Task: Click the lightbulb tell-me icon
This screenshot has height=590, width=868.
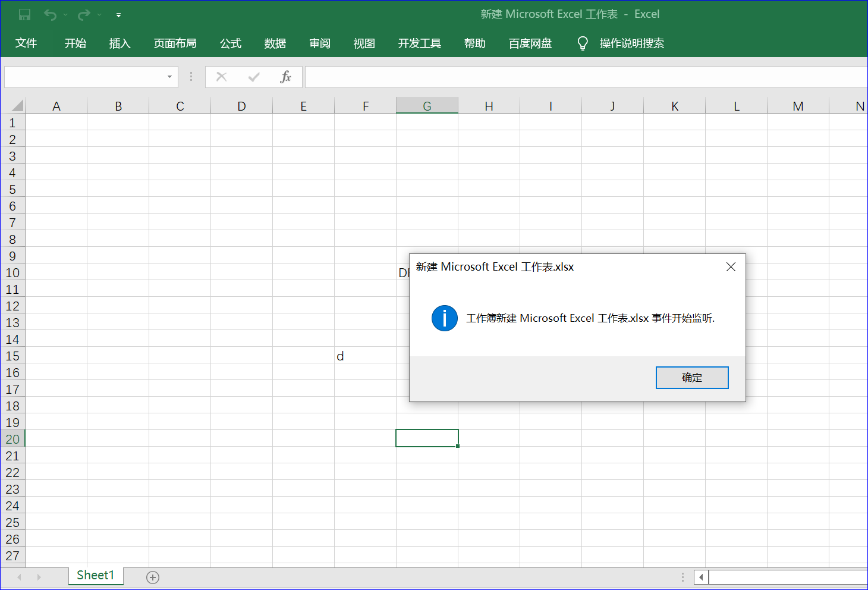Action: pos(583,43)
